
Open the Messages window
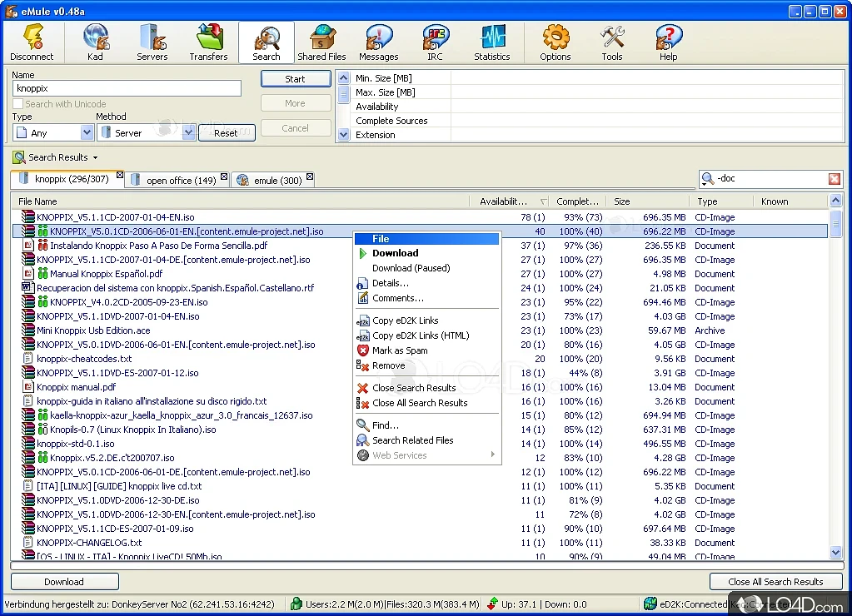378,42
